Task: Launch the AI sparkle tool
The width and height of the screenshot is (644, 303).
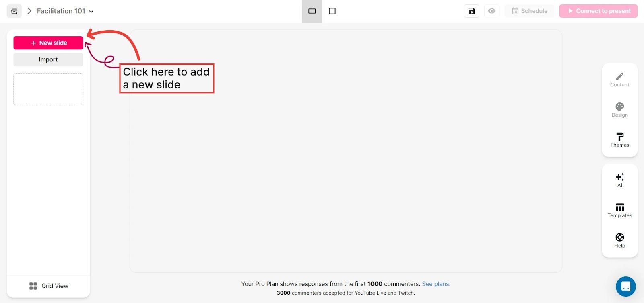Action: (619, 180)
